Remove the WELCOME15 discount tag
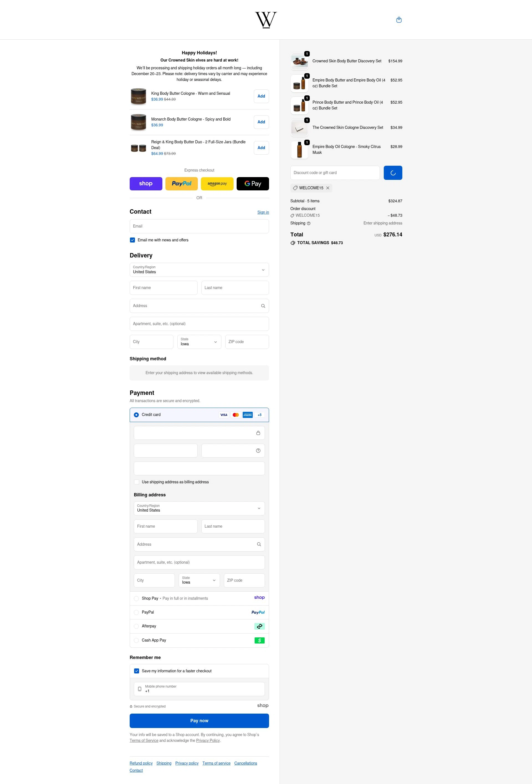Viewport: 532px width, 784px height. [328, 188]
